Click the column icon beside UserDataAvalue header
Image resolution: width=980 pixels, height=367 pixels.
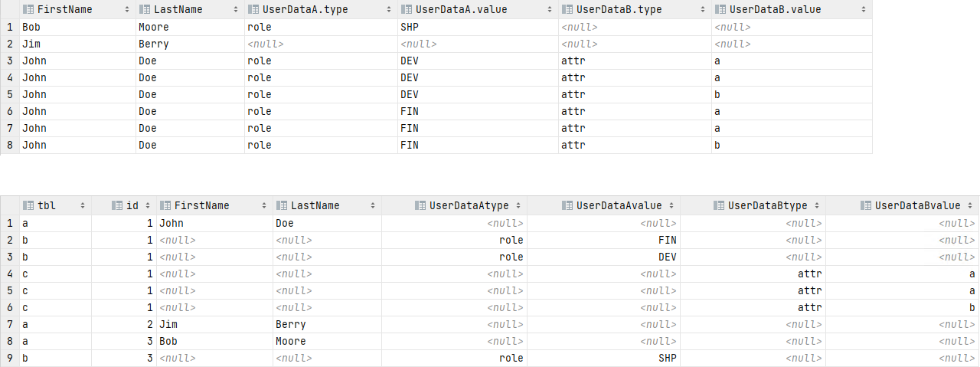[567, 205]
